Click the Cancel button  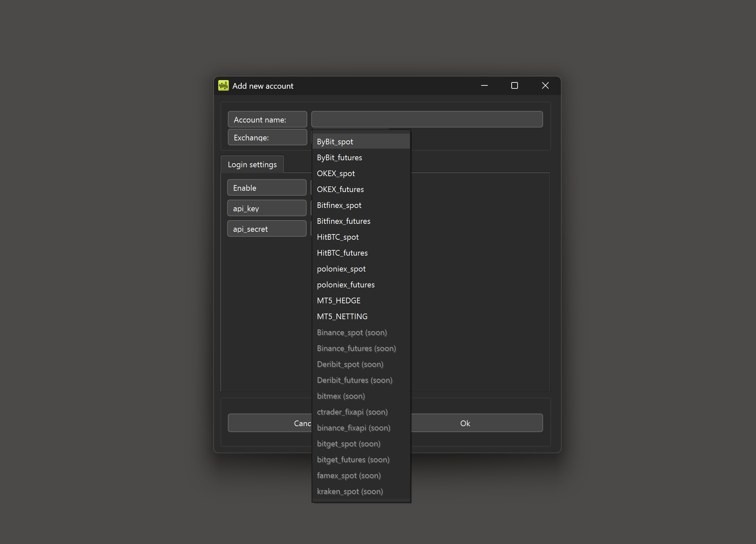(x=270, y=423)
